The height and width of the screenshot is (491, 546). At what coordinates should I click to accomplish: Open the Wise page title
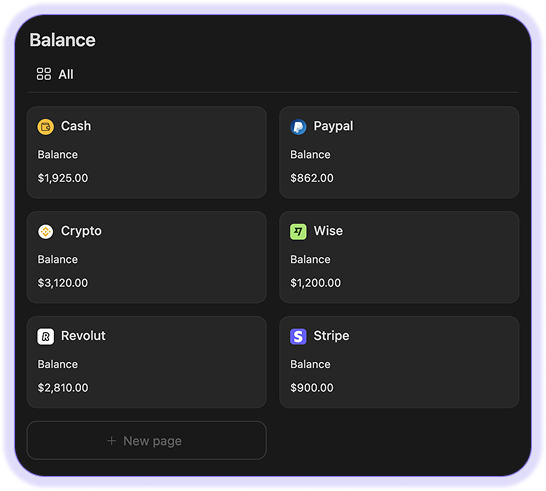click(328, 231)
